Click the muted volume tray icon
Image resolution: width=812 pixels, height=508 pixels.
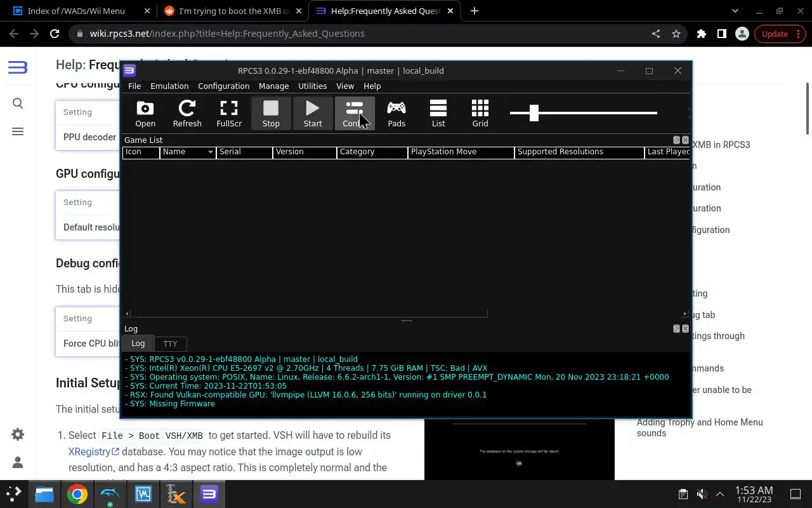click(701, 494)
